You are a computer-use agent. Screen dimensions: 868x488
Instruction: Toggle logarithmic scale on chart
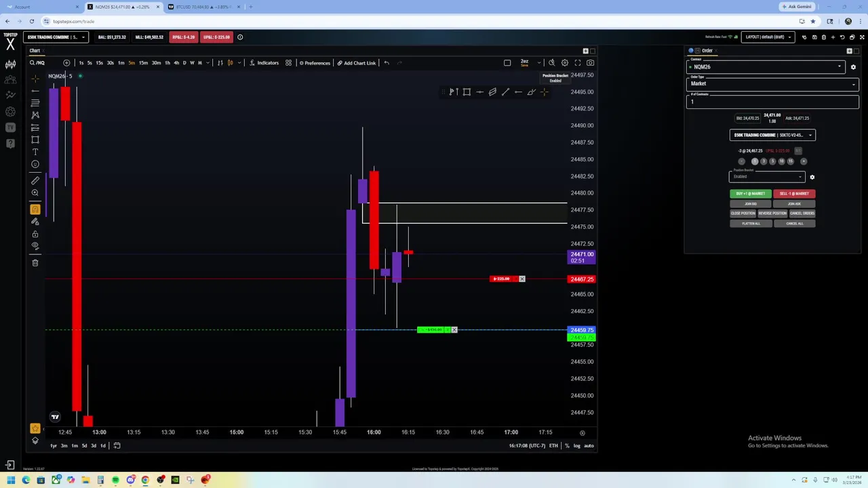[x=577, y=445]
